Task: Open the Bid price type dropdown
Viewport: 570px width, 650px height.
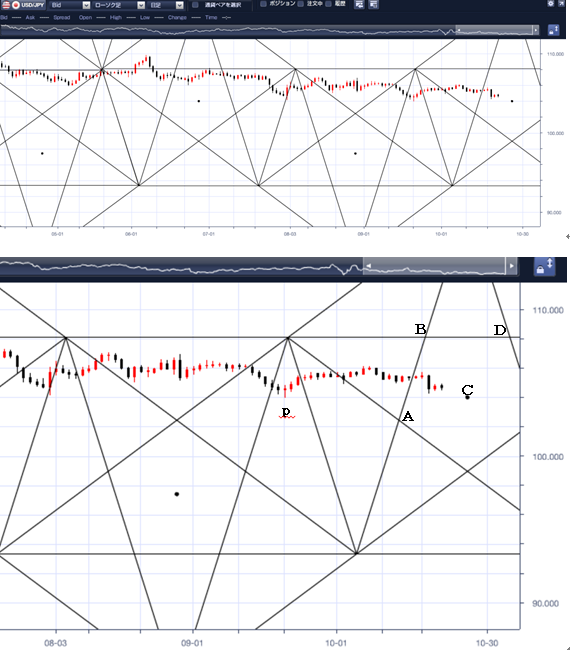Action: [70, 5]
